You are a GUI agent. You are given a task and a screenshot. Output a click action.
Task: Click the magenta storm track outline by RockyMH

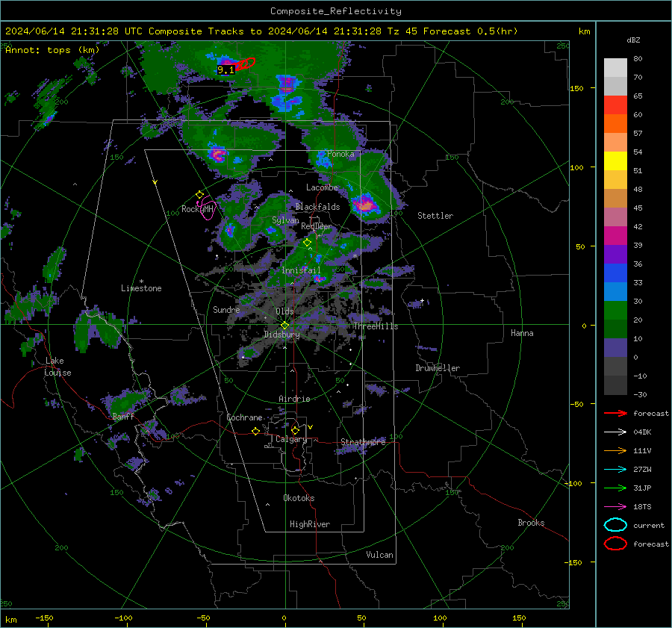point(208,208)
